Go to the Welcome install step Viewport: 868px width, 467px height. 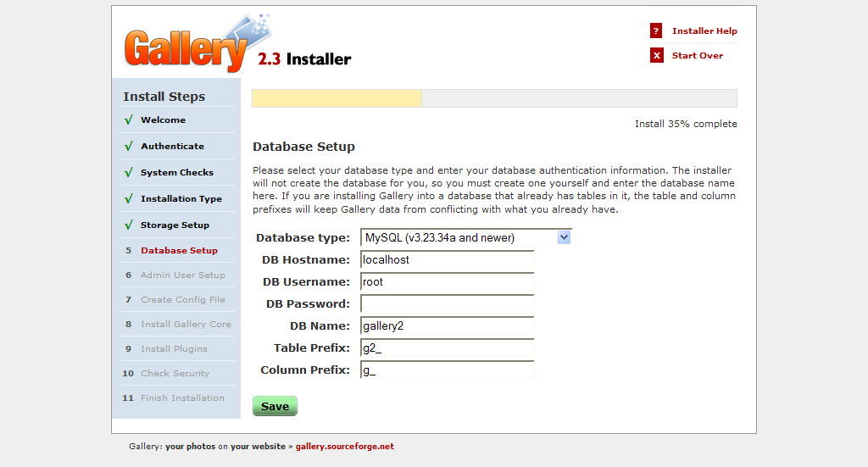click(x=163, y=120)
